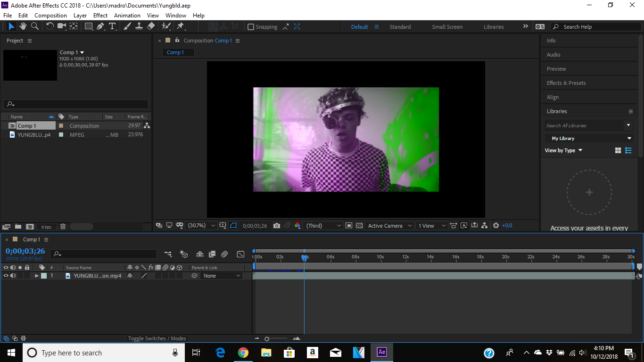The image size is (644, 362).
Task: Enable Snapping in the toolbar
Action: tap(251, 26)
